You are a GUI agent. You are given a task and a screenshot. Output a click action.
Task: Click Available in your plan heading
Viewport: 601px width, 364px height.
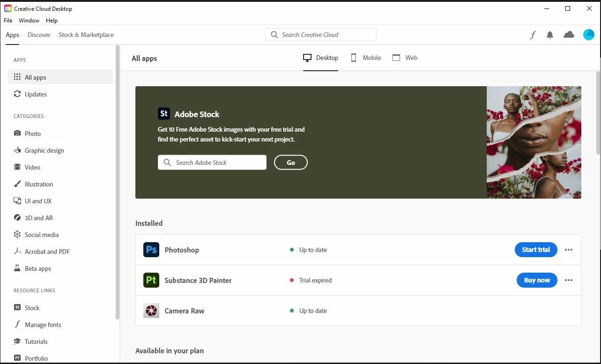(x=170, y=350)
